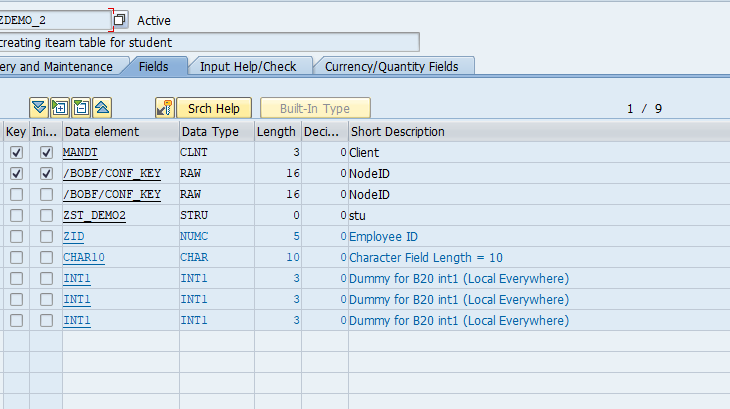Uncheck the Key checkbox for MANDT
Viewport: 730px width, 409px height.
coord(16,153)
